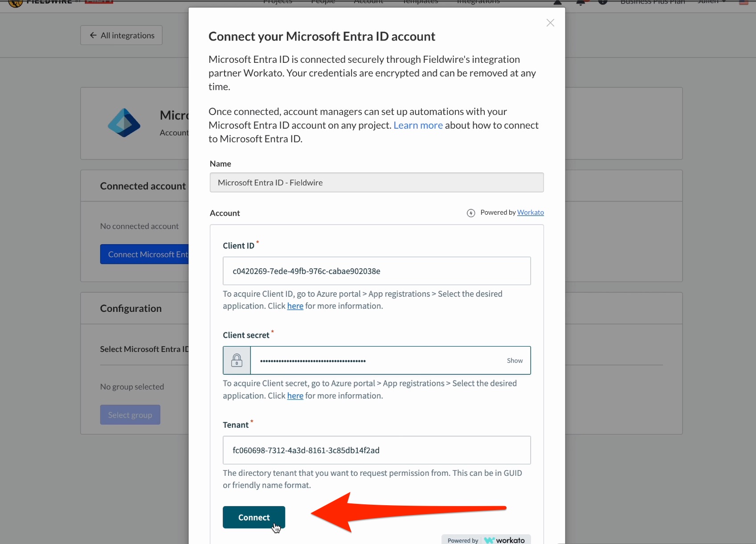Open 'here' link under Client ID help

click(295, 306)
